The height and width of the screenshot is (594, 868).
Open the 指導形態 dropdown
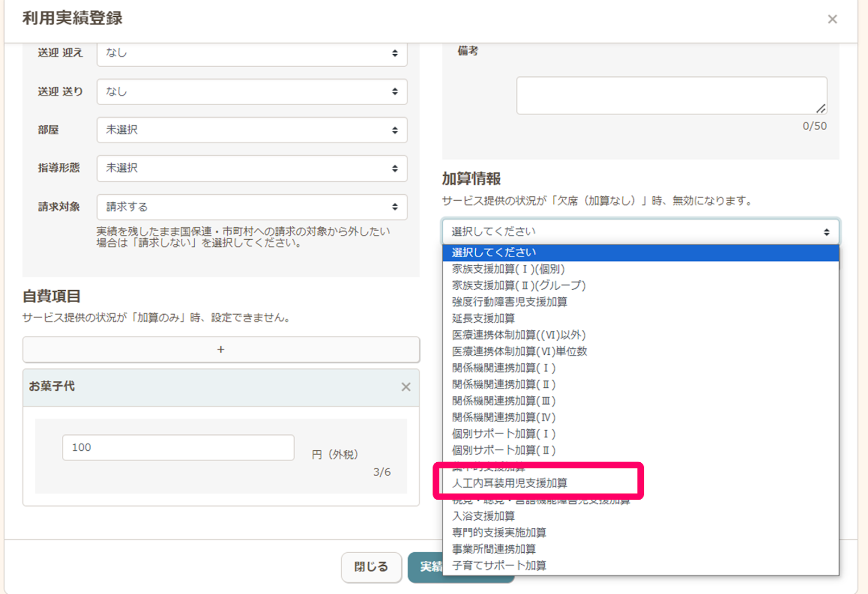point(252,168)
